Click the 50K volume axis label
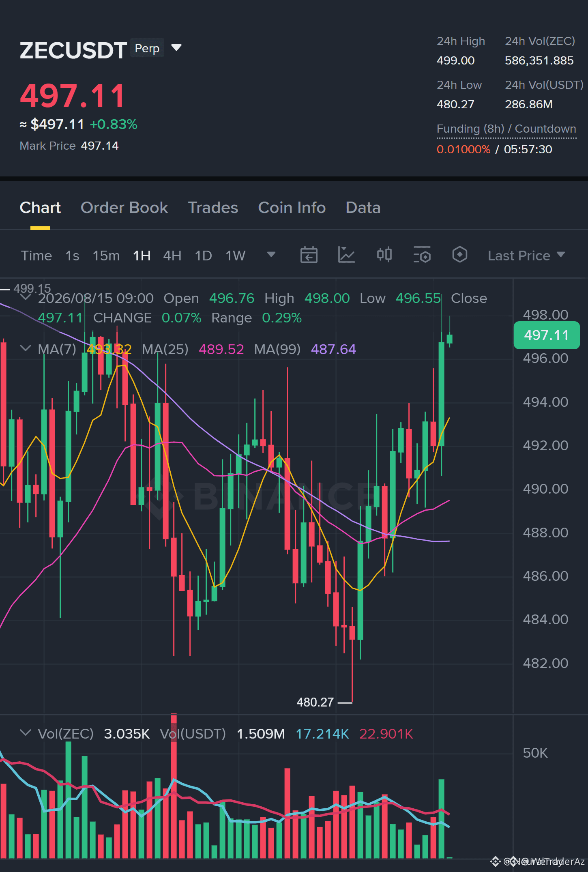 pos(535,753)
